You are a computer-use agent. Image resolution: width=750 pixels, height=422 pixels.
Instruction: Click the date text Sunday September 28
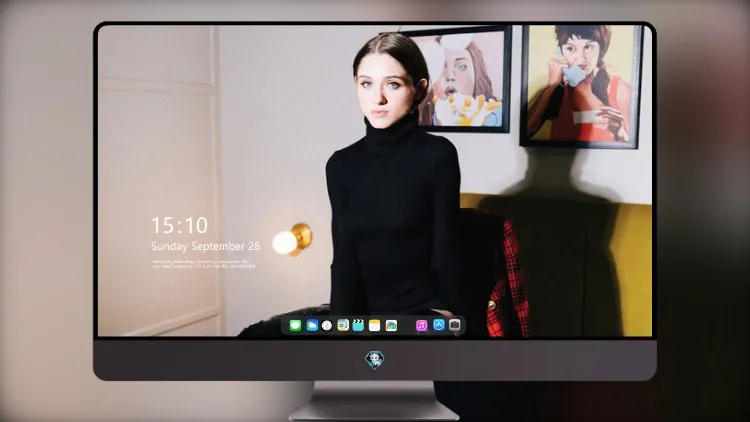(206, 246)
